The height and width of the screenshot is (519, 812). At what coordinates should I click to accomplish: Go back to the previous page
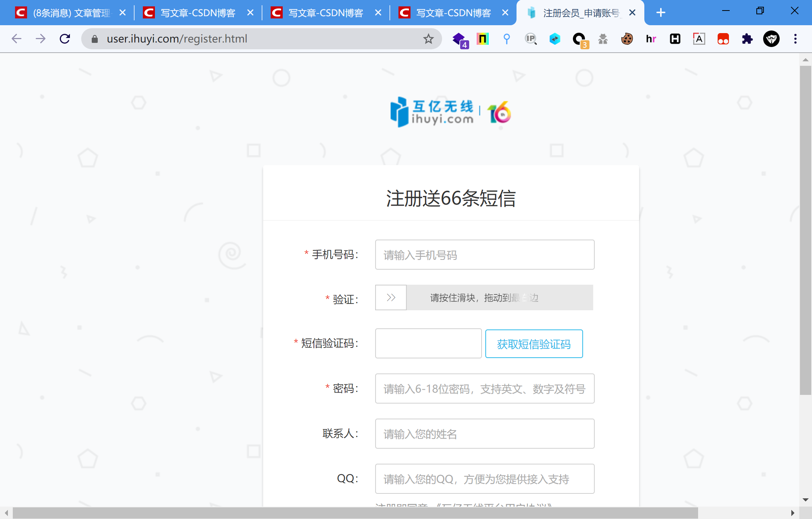tap(17, 39)
